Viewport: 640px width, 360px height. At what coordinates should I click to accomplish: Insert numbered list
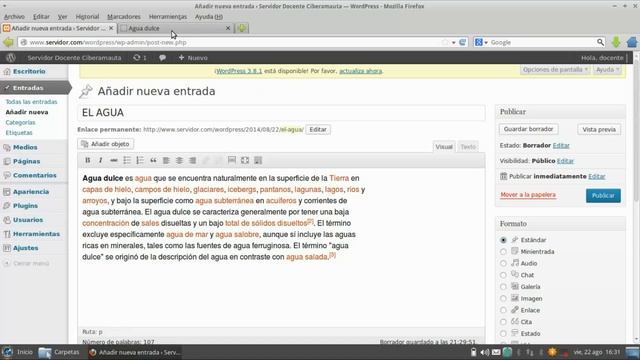click(140, 160)
